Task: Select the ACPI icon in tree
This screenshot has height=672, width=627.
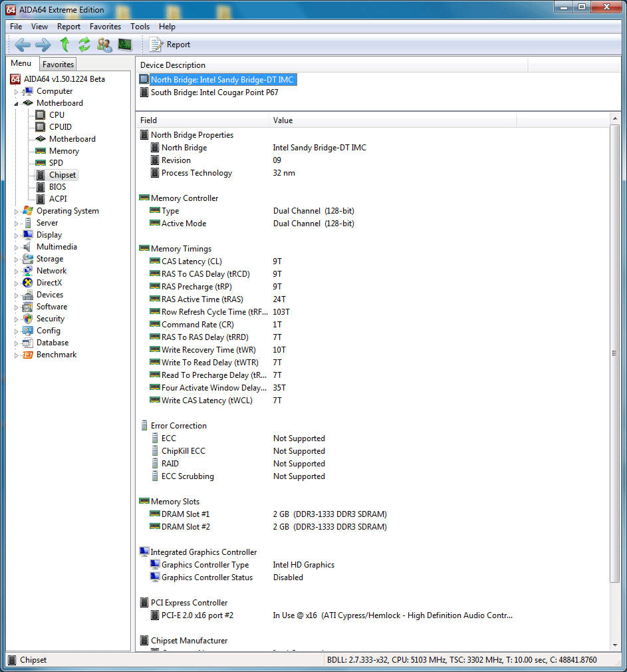Action: (x=41, y=199)
